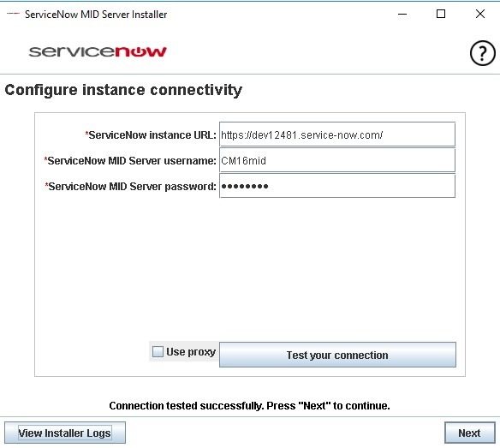
Task: Click the "ServiceNow MID Server password:" label
Action: 130,186
